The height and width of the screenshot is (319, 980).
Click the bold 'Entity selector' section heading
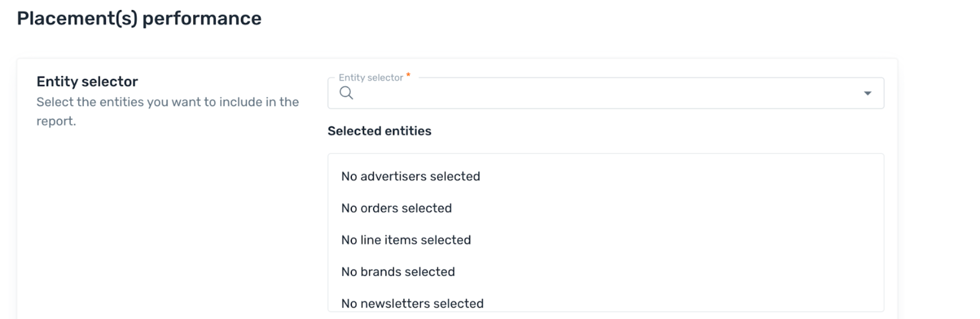point(87,81)
